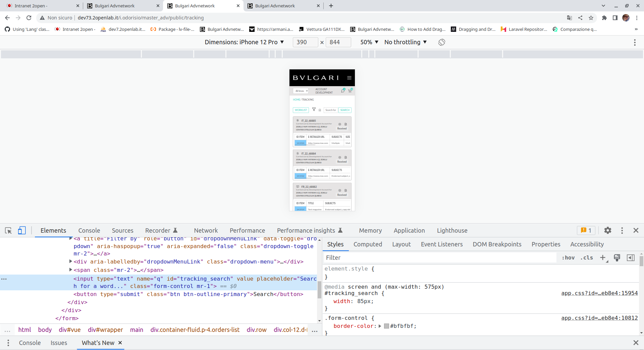Viewport: 644px width, 350px height.
Task: Click the rendering emulation paintbrush icon in Styles
Action: tap(617, 258)
